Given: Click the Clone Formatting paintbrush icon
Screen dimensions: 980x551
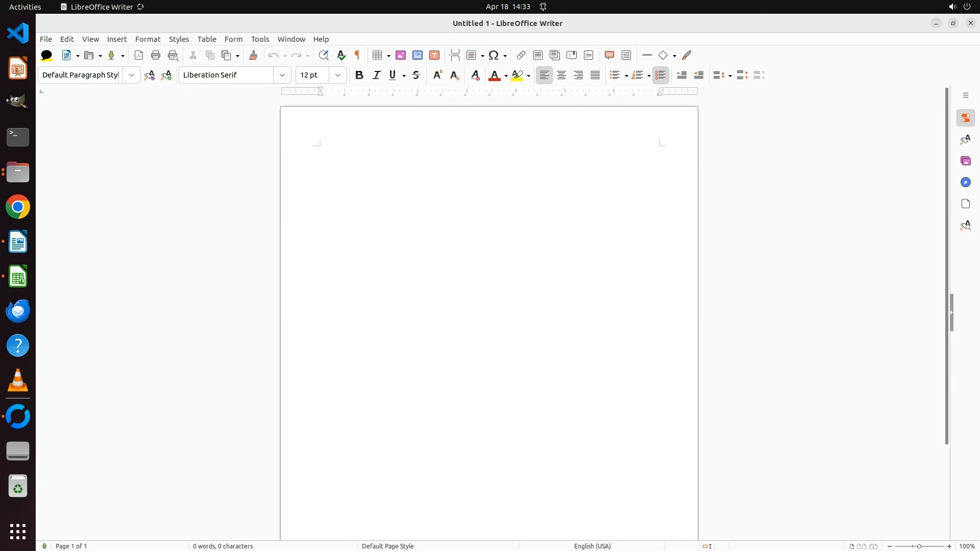Looking at the screenshot, I should [x=253, y=55].
